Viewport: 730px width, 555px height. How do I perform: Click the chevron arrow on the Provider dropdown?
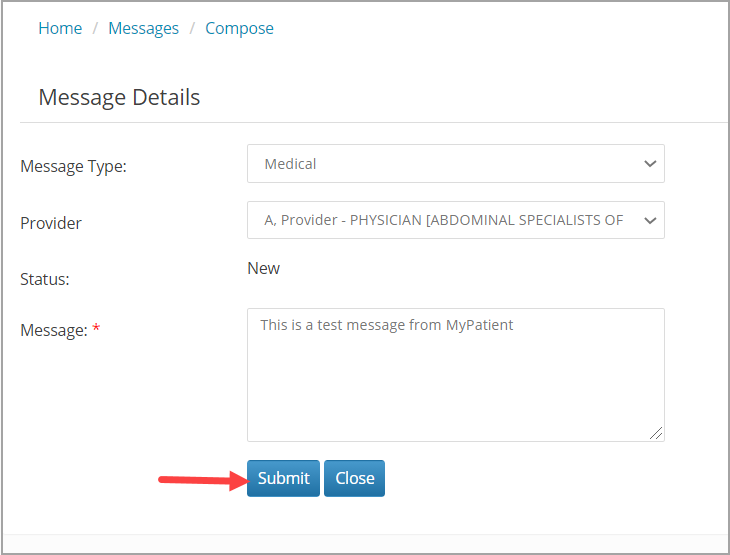[x=650, y=220]
